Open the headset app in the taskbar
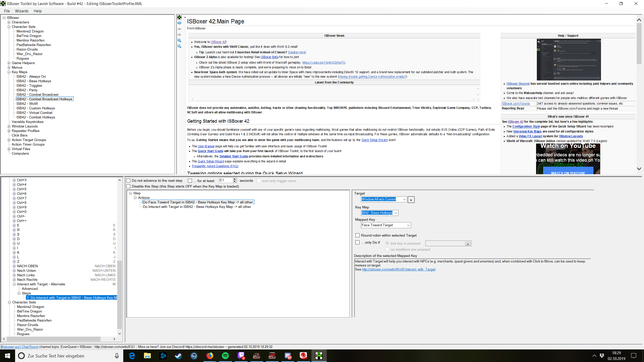Screen dimensions: 644x362 coord(194,356)
